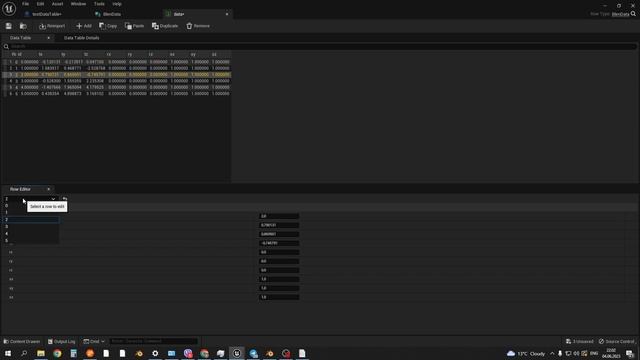The height and width of the screenshot is (360, 640).
Task: Click the Unreal Engine taskbar icon
Action: (237, 353)
